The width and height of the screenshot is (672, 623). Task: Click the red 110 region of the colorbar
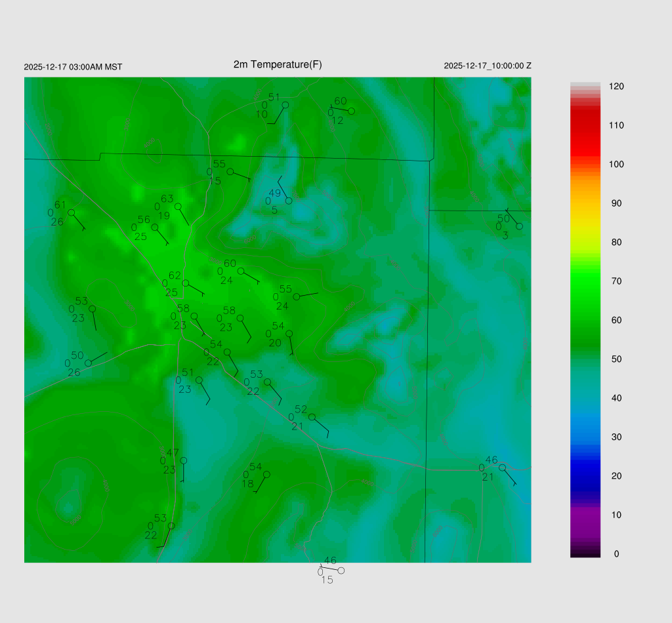[585, 125]
